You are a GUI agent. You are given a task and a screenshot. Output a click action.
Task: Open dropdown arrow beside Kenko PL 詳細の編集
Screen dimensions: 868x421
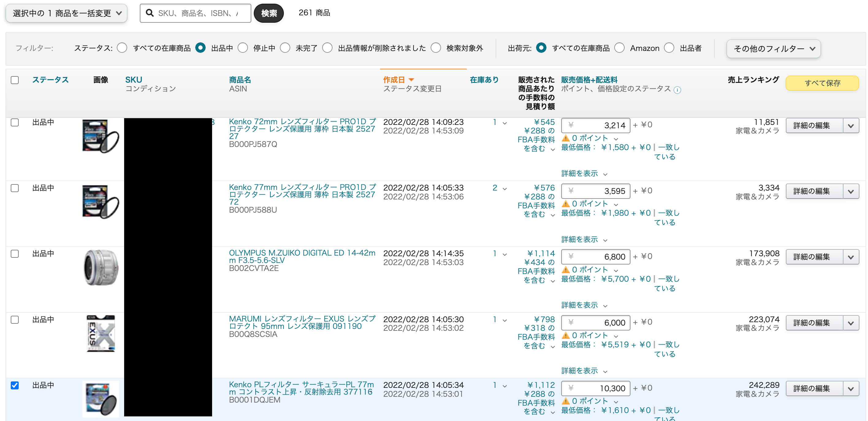click(x=851, y=388)
